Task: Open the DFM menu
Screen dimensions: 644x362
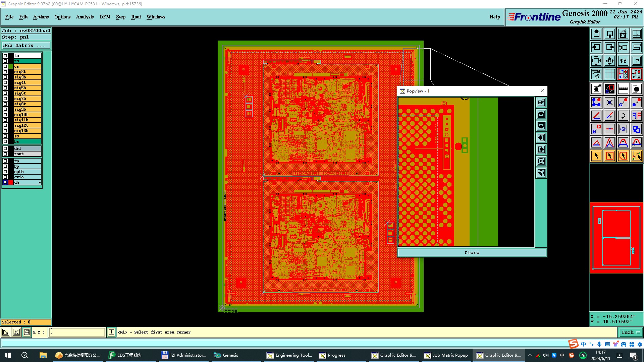Action: [x=105, y=17]
